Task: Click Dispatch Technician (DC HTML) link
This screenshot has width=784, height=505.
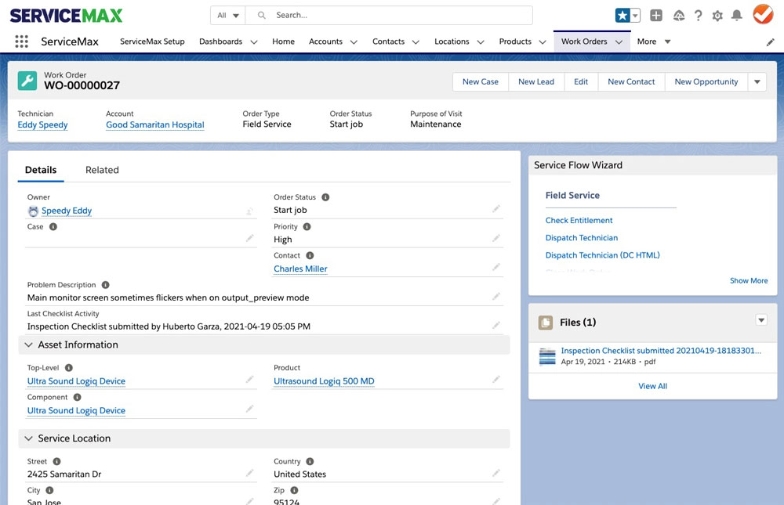Action: click(602, 255)
